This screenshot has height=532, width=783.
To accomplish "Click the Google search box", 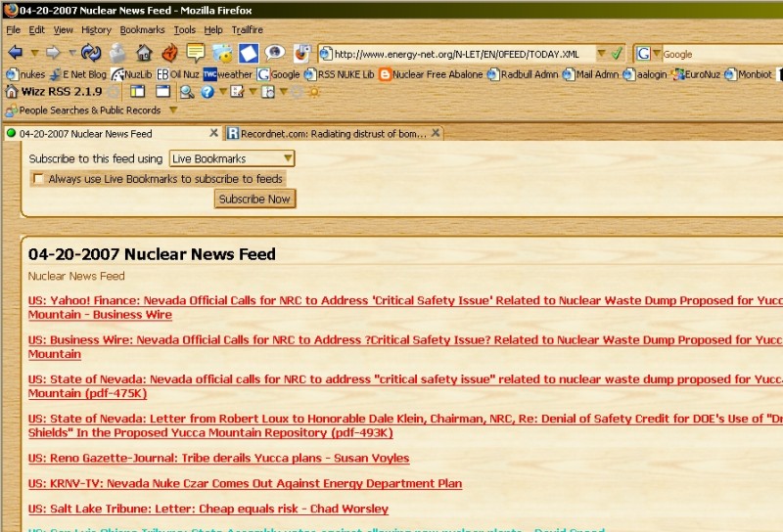I will tap(721, 54).
